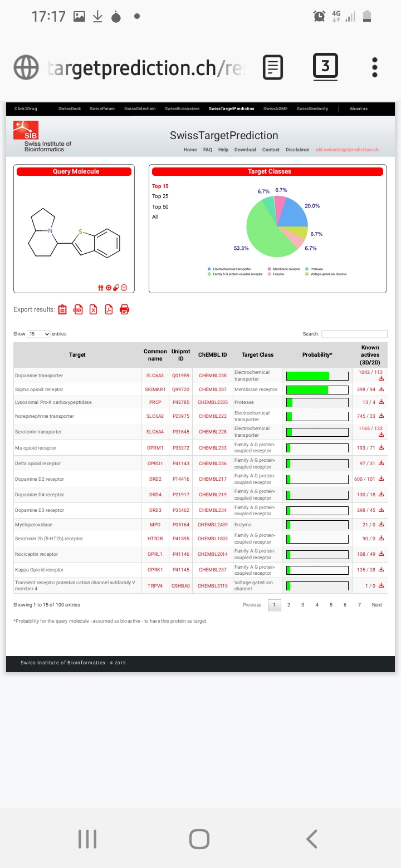Open browser three-dot overflow menu

click(x=375, y=67)
